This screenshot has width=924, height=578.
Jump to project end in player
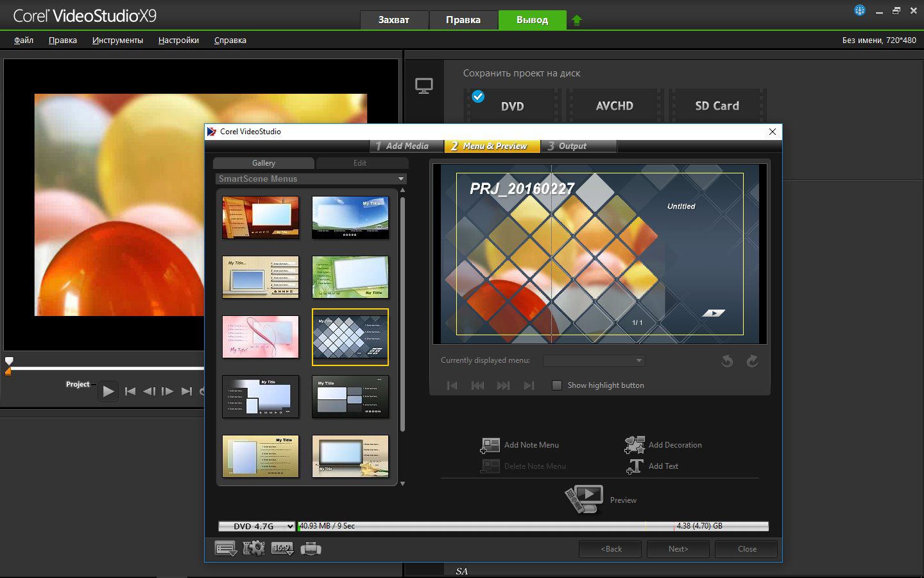[x=187, y=391]
